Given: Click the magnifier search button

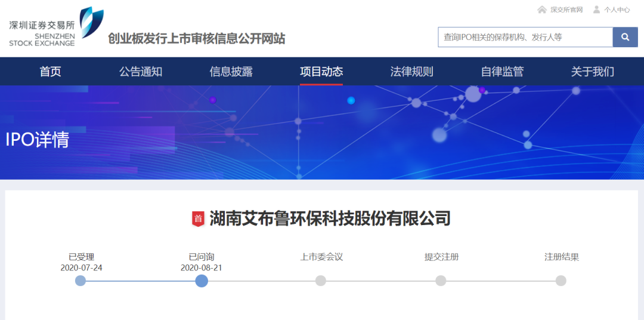Looking at the screenshot, I should pos(625,37).
